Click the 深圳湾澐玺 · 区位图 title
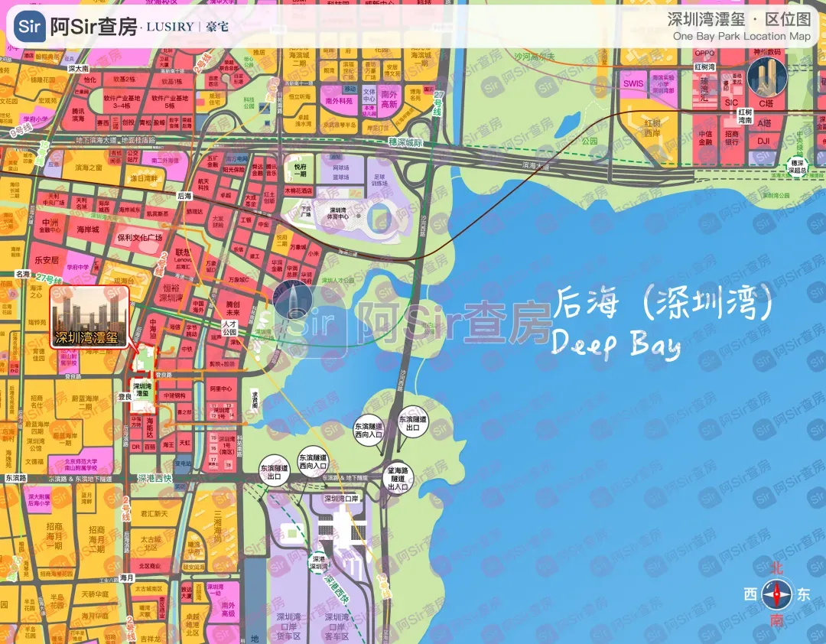This screenshot has width=826, height=644. [739, 19]
